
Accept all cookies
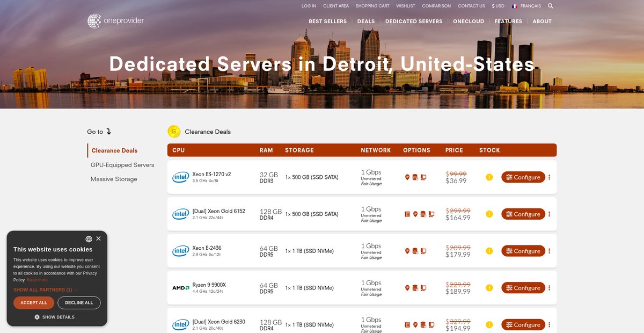[34, 303]
